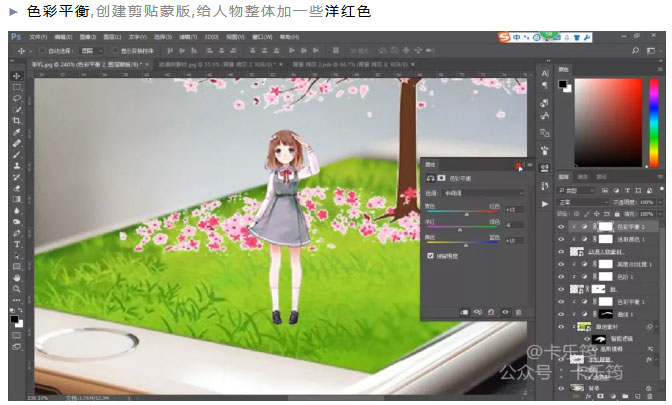The height and width of the screenshot is (405, 672).
Task: Toggle the Auto-Select checkbox
Action: [x=42, y=51]
